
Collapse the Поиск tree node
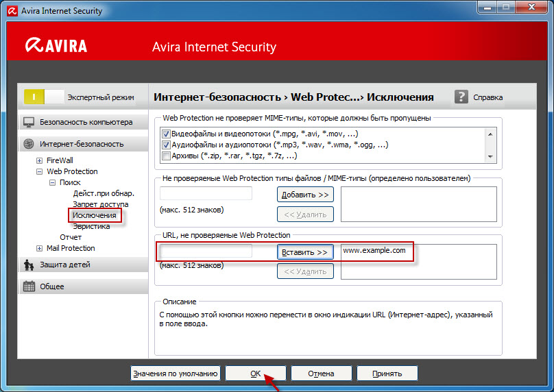(52, 182)
